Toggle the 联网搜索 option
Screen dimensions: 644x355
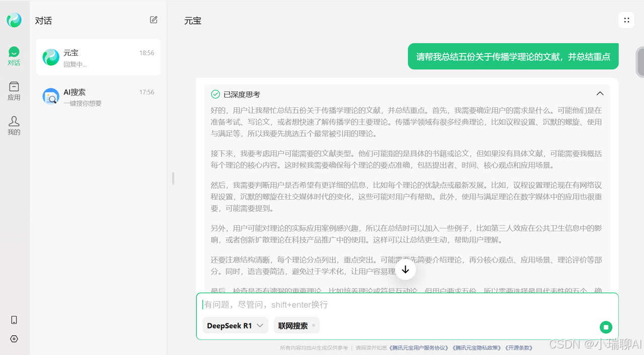coord(296,325)
